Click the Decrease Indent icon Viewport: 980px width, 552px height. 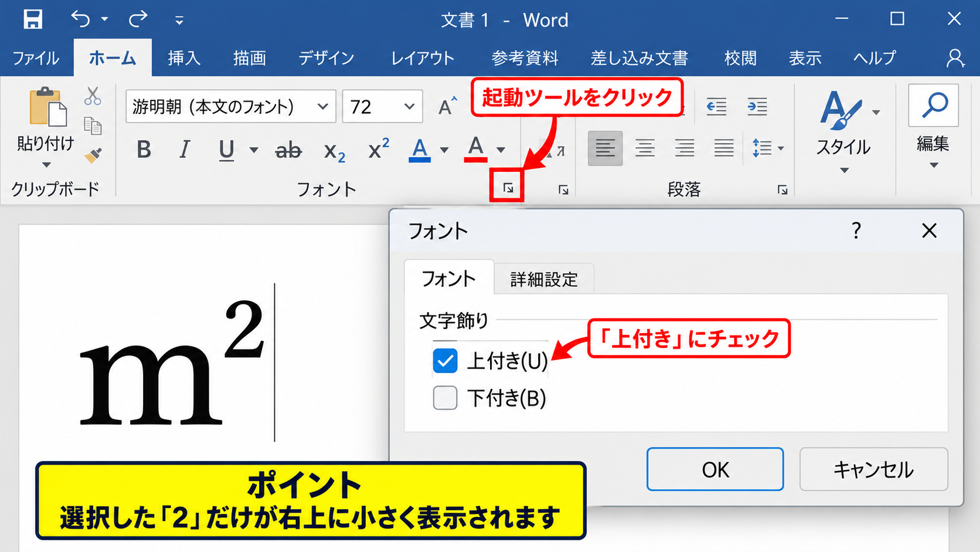pos(716,107)
